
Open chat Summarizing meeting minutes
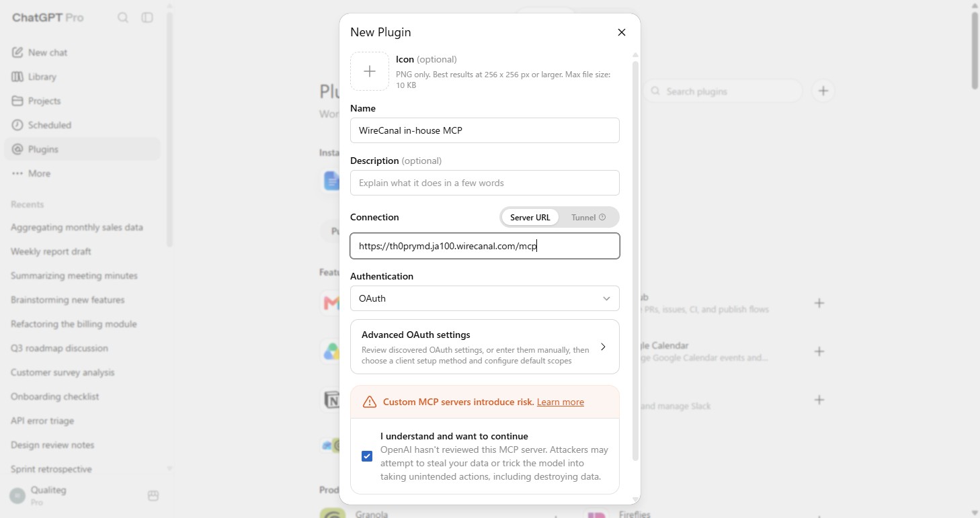coord(74,275)
